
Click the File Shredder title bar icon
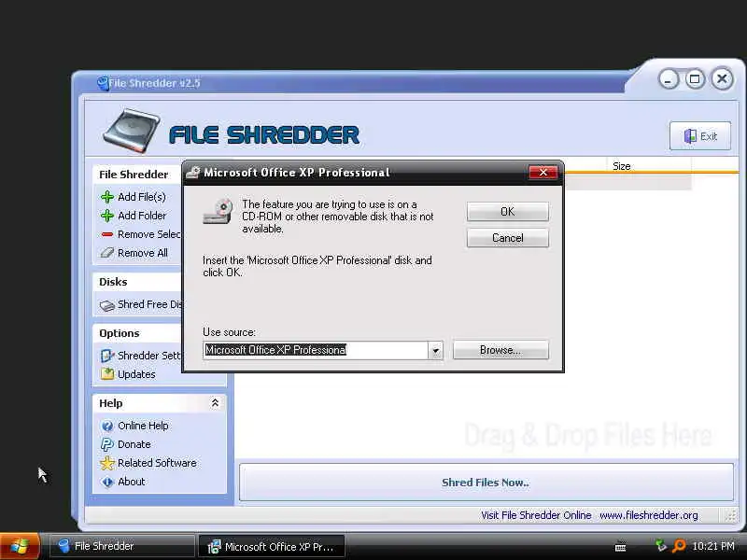[102, 83]
